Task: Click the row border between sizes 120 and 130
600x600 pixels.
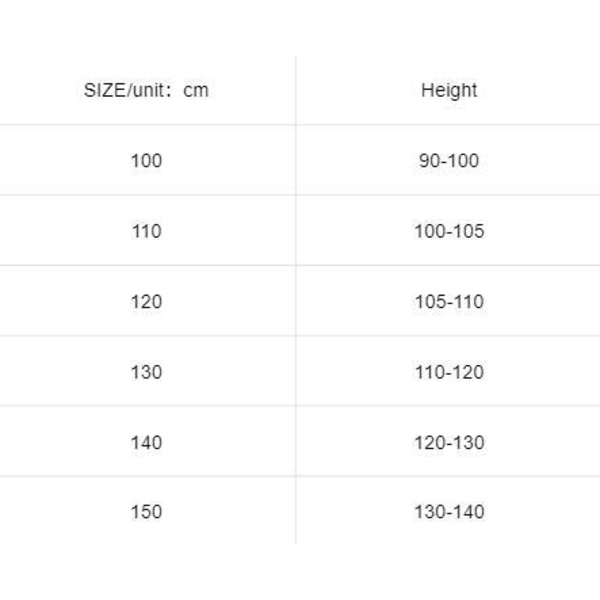Action: tap(300, 336)
